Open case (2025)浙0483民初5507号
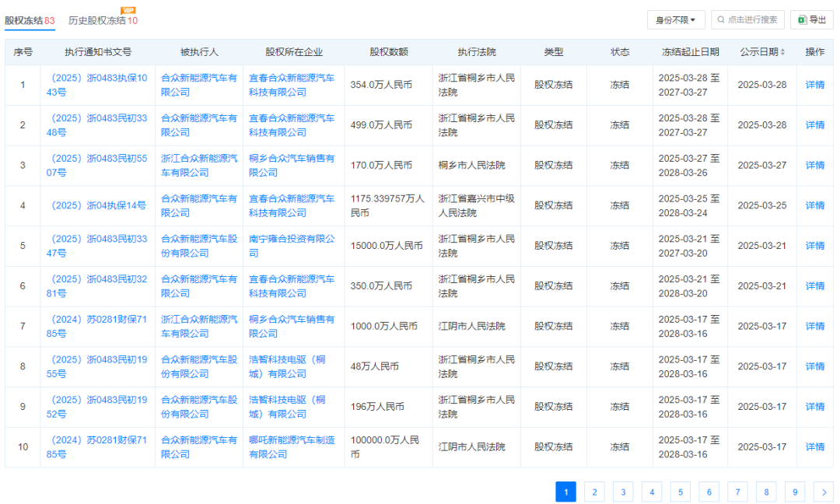840x504 pixels. click(x=97, y=166)
